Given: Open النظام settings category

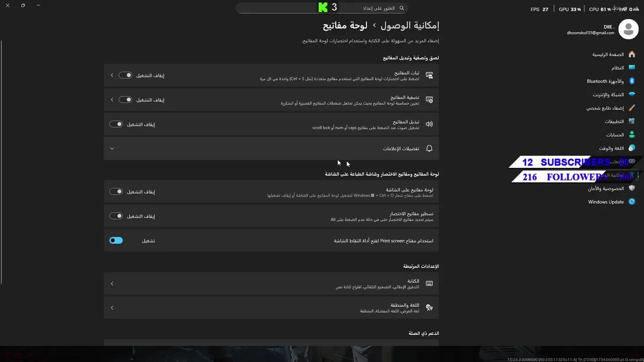Looking at the screenshot, I should (617, 68).
